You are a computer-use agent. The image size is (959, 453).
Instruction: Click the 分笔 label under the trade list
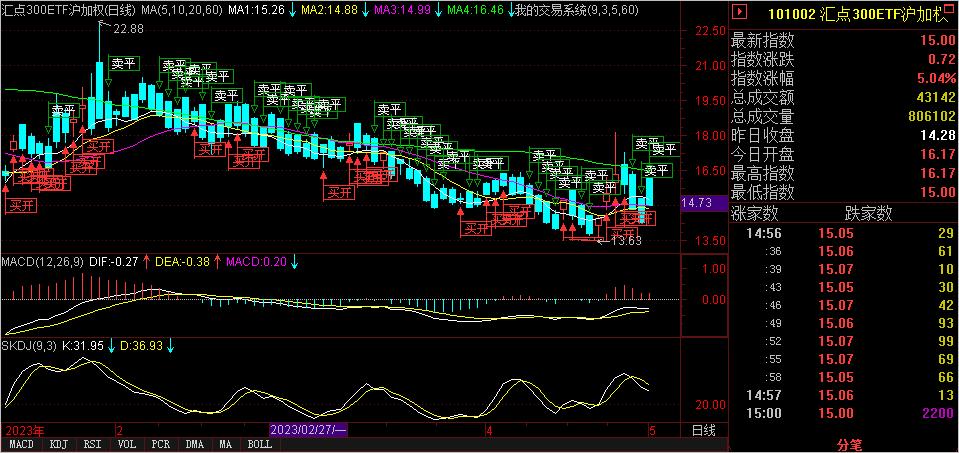point(848,444)
